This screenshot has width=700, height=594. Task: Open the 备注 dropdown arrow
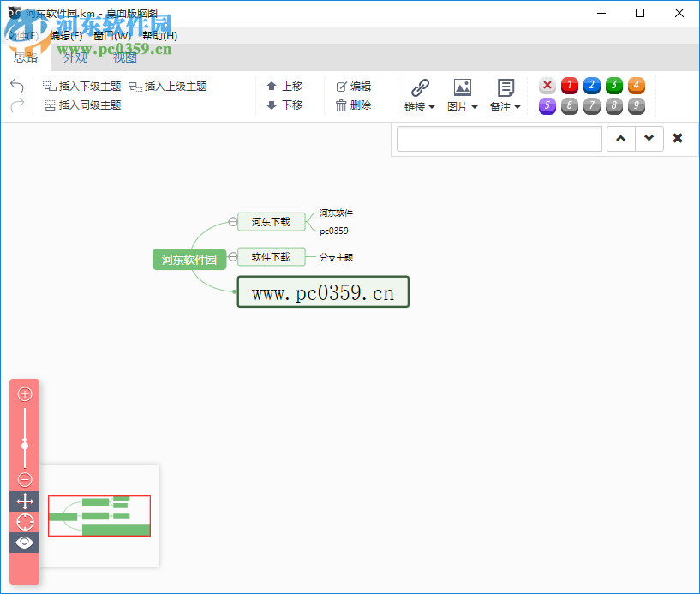[x=518, y=107]
